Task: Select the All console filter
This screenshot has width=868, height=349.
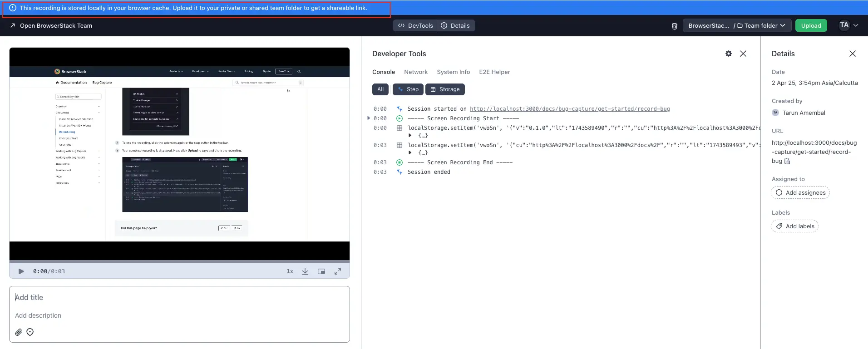Action: tap(380, 89)
